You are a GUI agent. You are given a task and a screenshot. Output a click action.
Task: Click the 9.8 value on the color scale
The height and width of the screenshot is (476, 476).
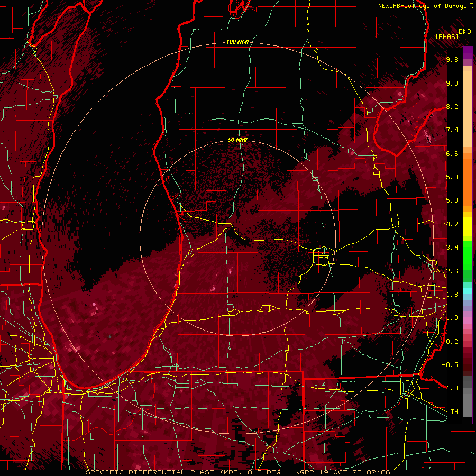[x=452, y=59]
